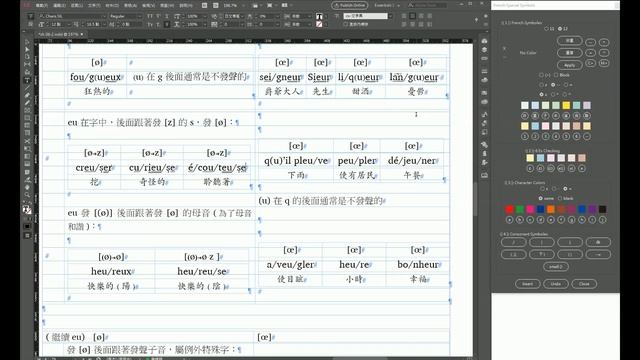Click the Undo button in symbols panel

(556, 284)
